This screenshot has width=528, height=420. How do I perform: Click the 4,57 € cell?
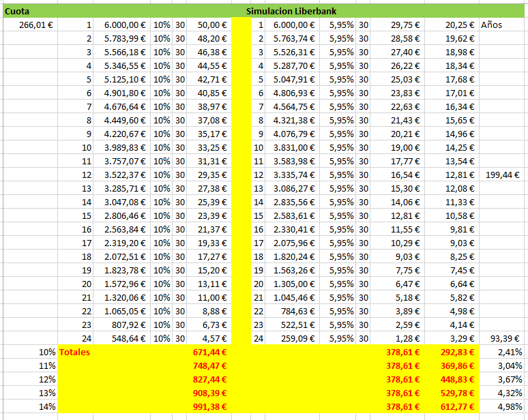[209, 338]
